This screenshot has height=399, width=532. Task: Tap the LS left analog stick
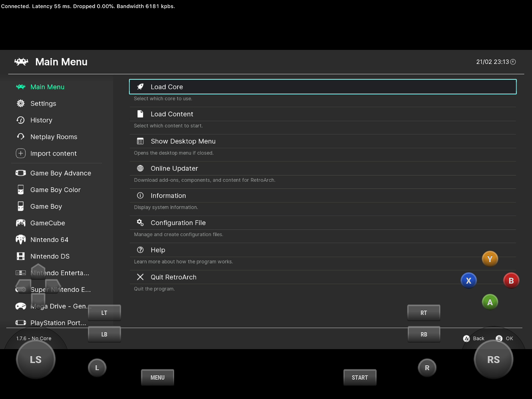pyautogui.click(x=36, y=359)
